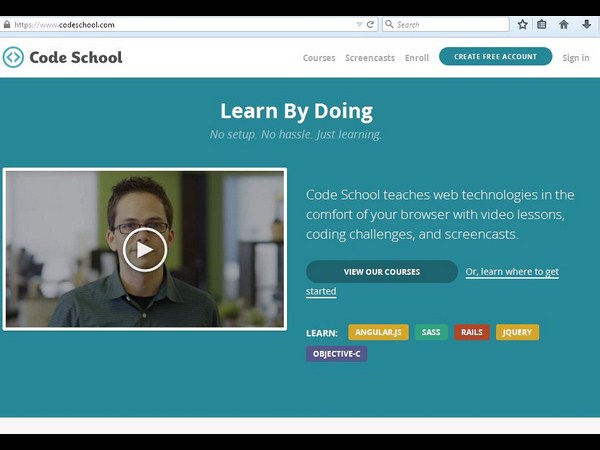600x450 pixels.
Task: Open the Courses menu item
Action: 319,58
